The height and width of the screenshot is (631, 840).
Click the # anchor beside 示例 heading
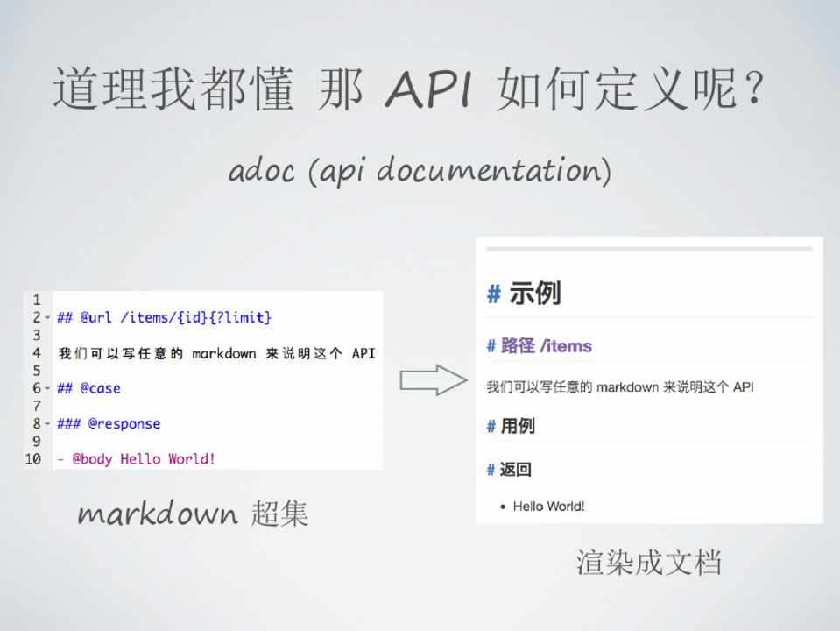point(493,294)
